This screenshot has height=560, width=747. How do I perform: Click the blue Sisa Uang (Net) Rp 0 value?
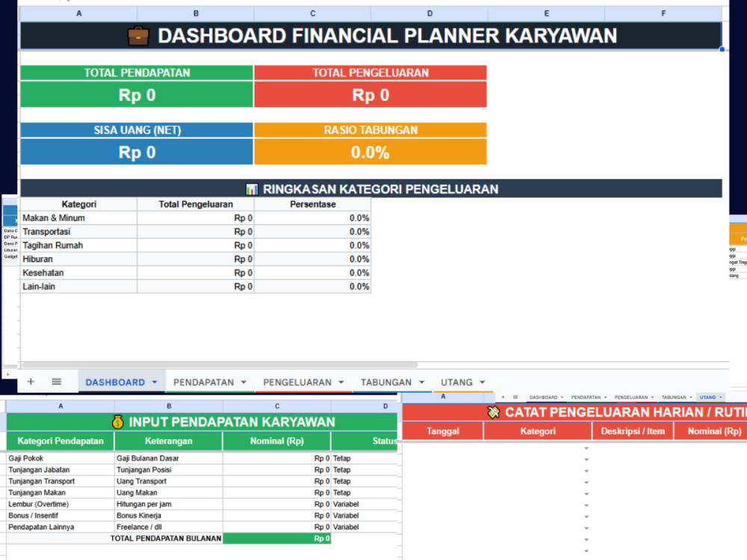tap(137, 152)
